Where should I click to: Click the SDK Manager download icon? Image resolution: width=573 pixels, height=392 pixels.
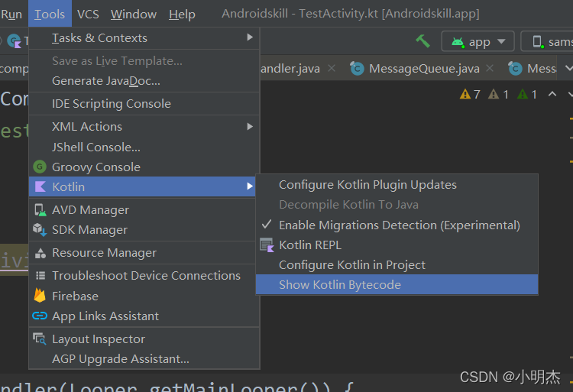tap(40, 230)
